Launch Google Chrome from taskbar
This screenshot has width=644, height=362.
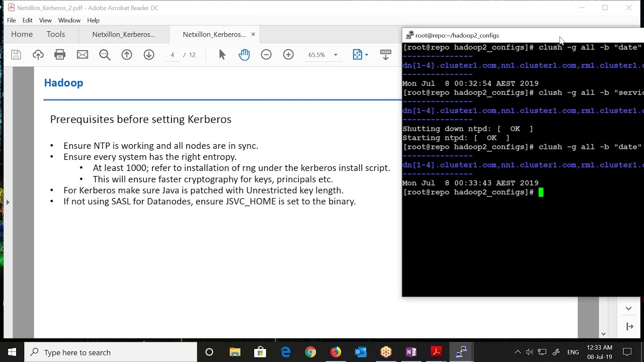310,352
